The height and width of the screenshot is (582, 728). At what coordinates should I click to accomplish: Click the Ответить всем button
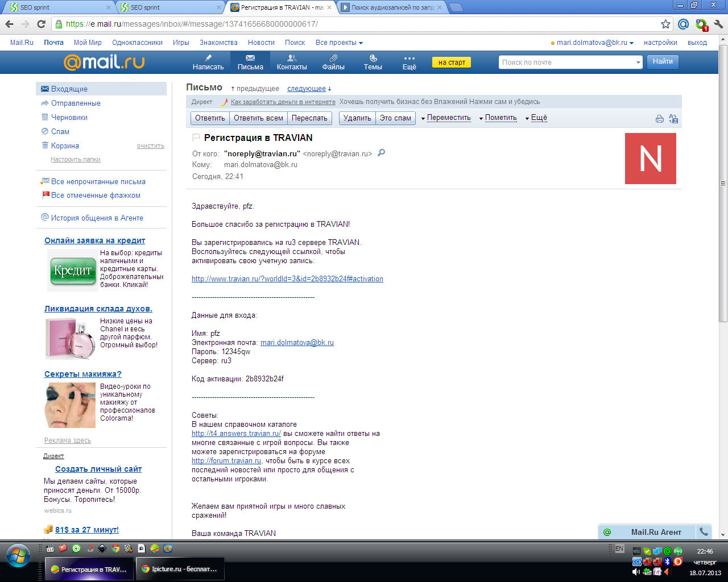click(258, 118)
